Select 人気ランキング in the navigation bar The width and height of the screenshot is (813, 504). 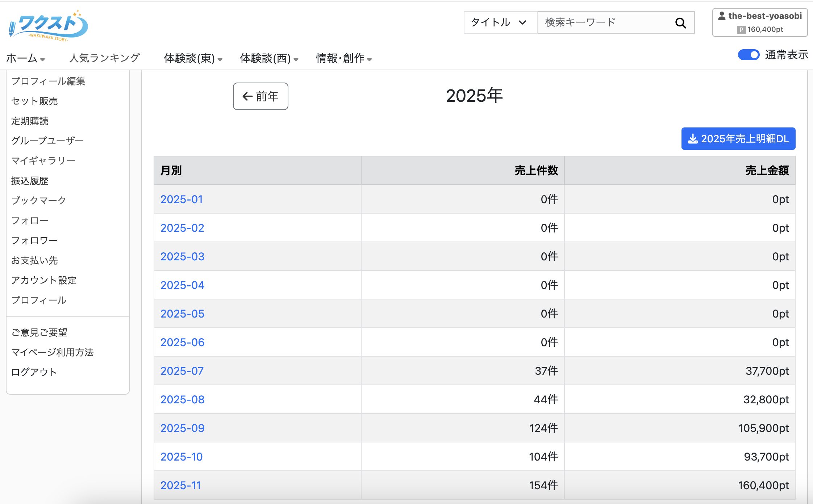[x=104, y=57]
